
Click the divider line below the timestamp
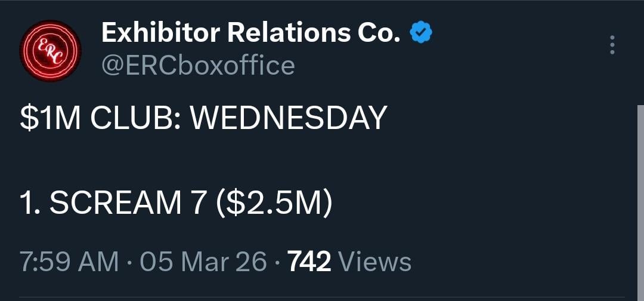coord(322,297)
